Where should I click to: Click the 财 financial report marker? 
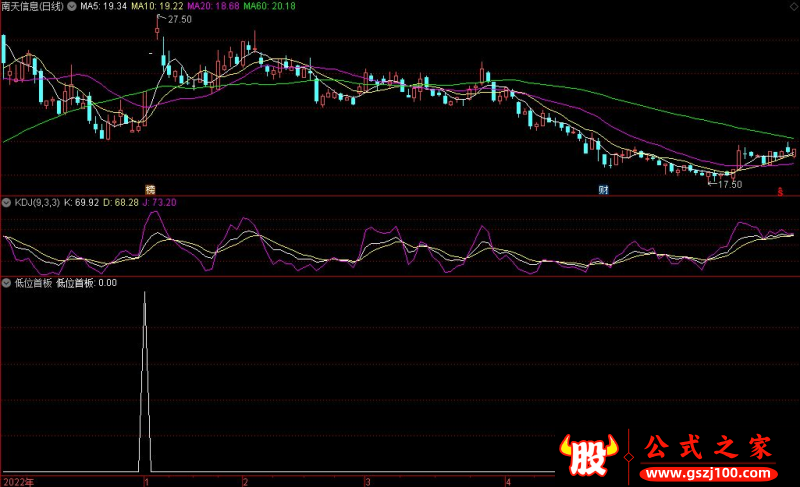tap(604, 188)
